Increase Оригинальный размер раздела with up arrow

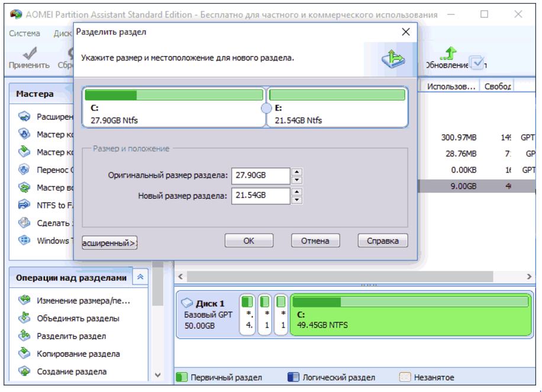[x=297, y=172]
